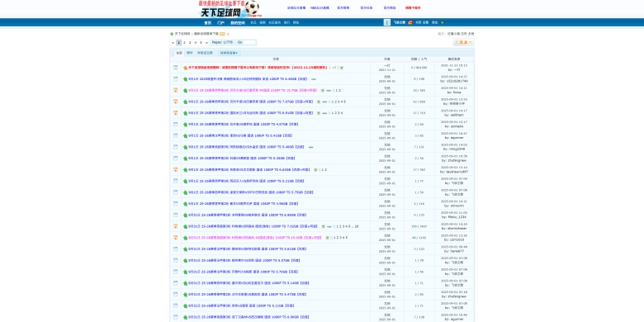Click the green up-arrow icon before 2026 World Cup thread
644x322 pixels.
(x=185, y=79)
